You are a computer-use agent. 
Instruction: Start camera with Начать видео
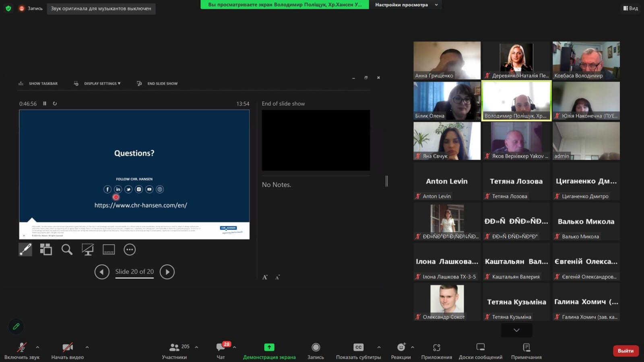pos(68,351)
